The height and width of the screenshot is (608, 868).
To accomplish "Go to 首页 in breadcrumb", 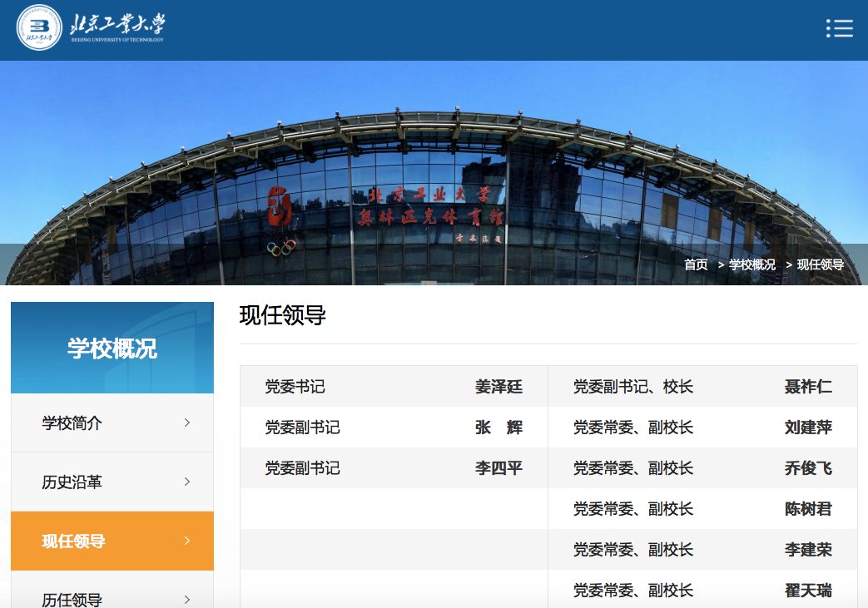I will (x=696, y=265).
